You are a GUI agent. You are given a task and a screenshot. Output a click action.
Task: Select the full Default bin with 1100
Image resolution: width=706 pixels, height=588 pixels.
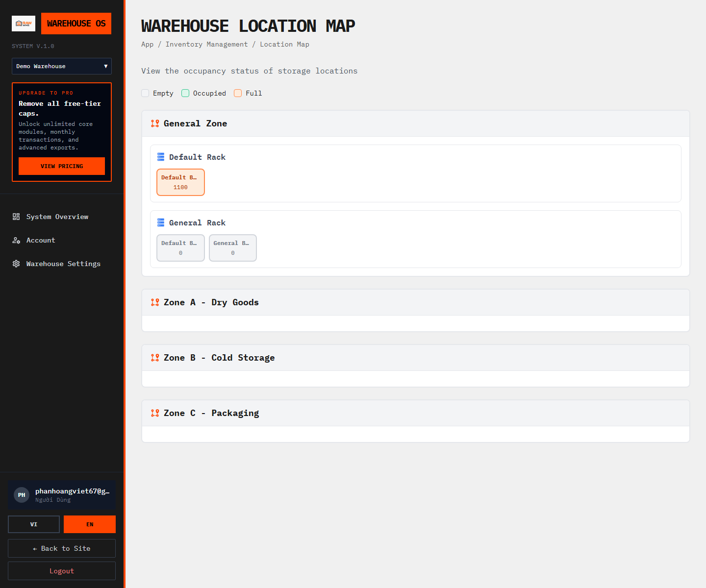(x=180, y=182)
